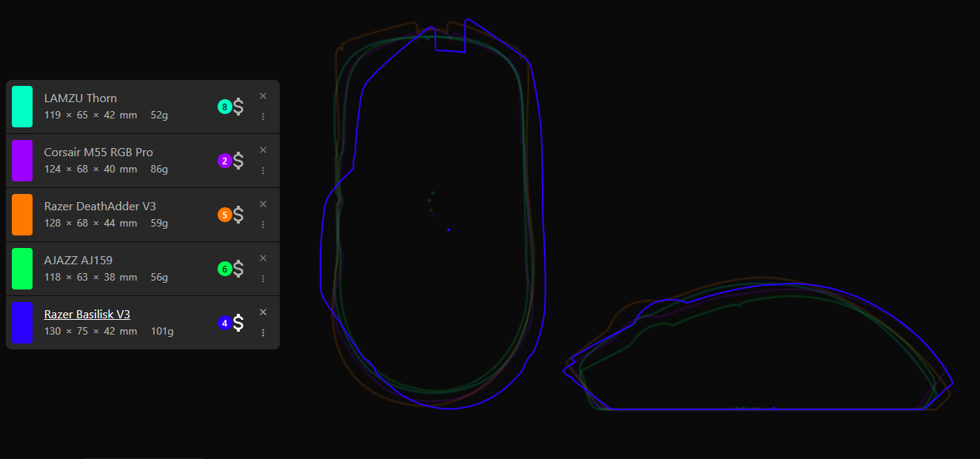Viewport: 980px width, 459px height.
Task: Select the AJAZZ AJ159 mouse name
Action: click(x=78, y=260)
